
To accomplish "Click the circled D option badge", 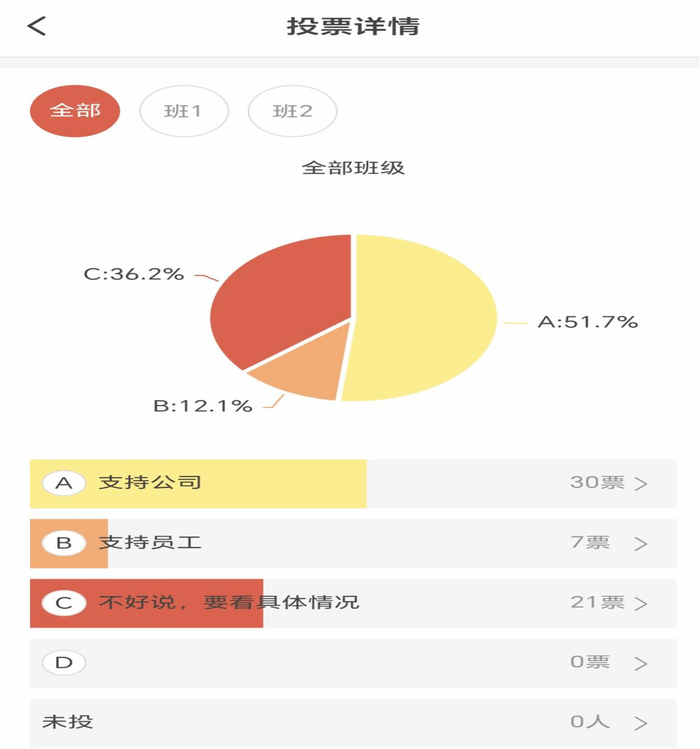I will [x=64, y=663].
